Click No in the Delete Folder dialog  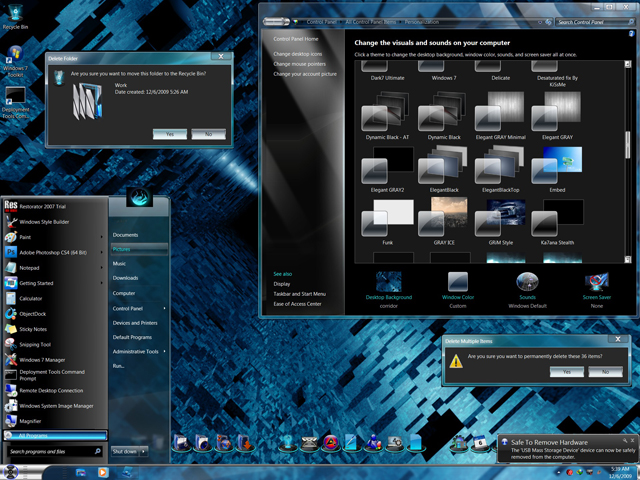(x=208, y=134)
